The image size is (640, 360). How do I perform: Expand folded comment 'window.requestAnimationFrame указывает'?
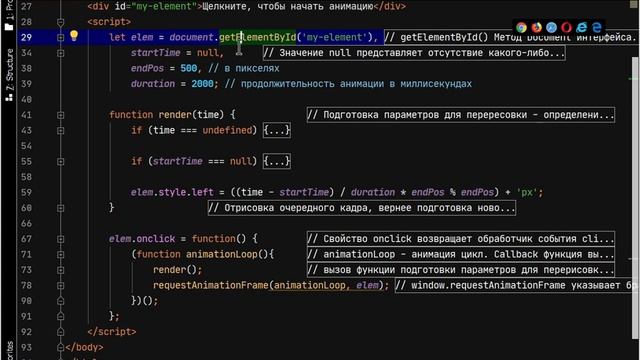pyautogui.click(x=517, y=285)
